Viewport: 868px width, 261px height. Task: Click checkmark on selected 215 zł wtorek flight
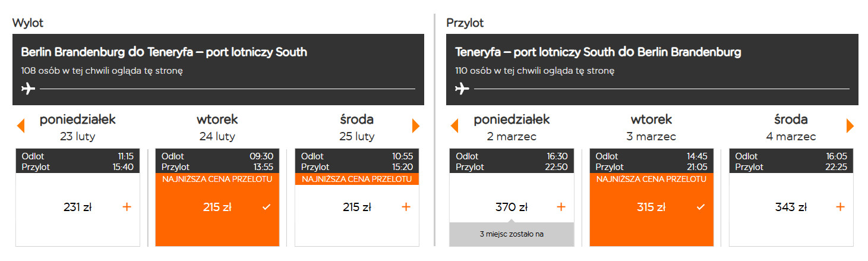(x=266, y=207)
